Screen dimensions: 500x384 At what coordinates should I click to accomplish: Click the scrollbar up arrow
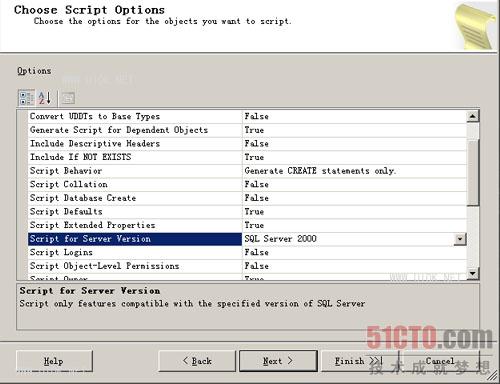click(473, 116)
